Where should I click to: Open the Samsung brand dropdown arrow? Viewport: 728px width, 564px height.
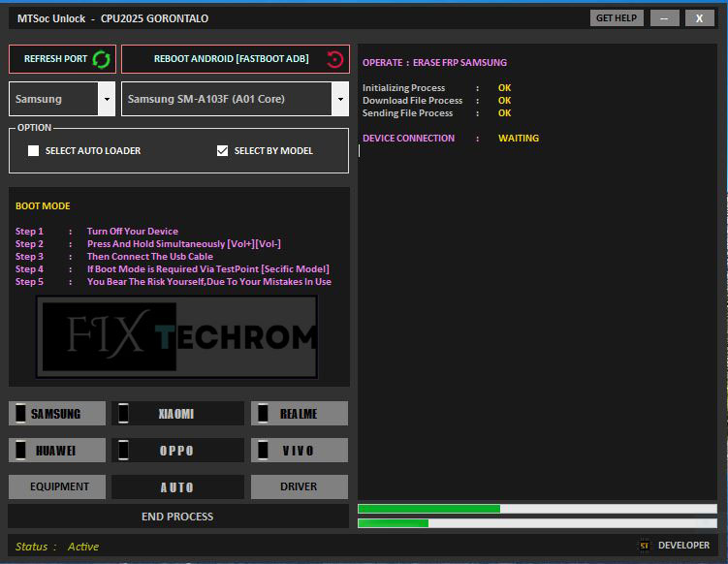point(107,99)
